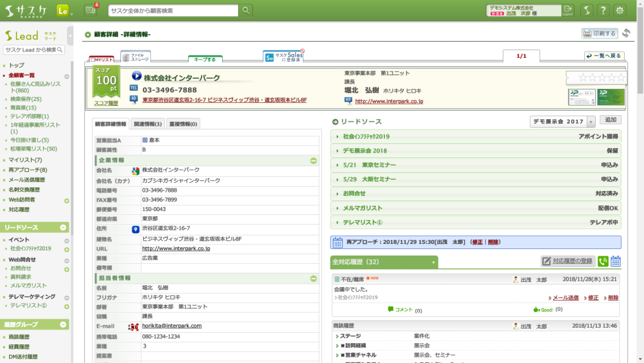Click the settings gear icon in header
The height and width of the screenshot is (363, 644).
click(620, 10)
